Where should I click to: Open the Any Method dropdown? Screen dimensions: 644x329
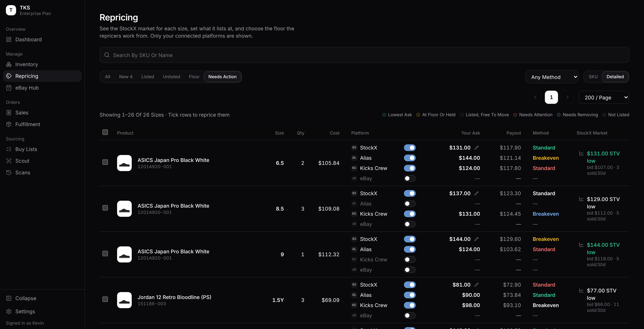point(552,77)
